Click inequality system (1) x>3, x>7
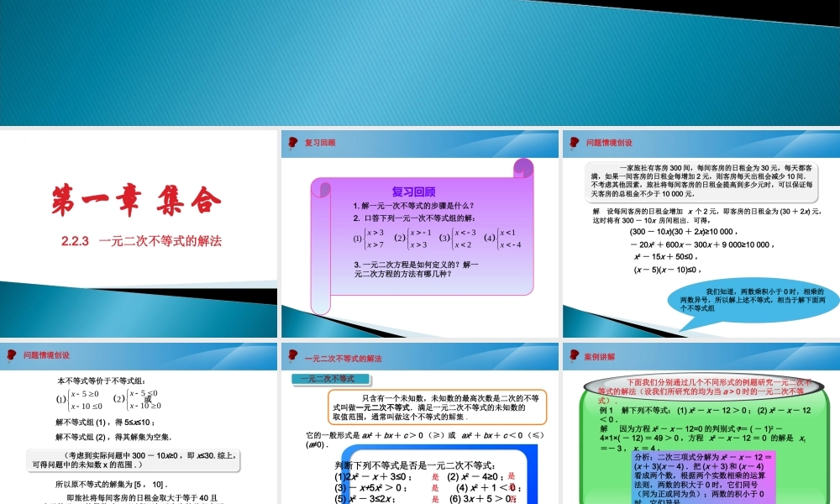This screenshot has width=840, height=504. point(369,239)
